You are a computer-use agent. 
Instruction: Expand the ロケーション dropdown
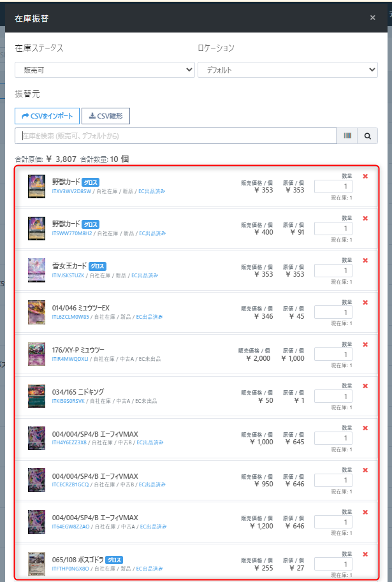pos(287,69)
